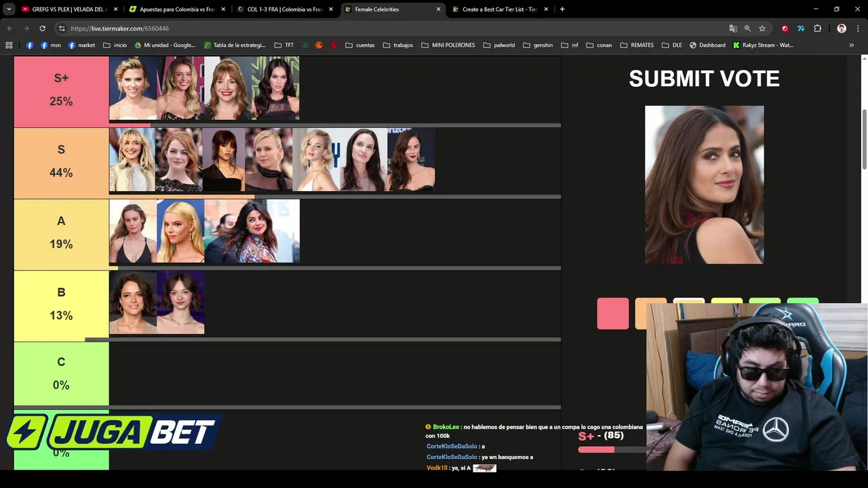Screen dimensions: 868x488
Task: Click the B 13% tier label
Action: pos(61,305)
